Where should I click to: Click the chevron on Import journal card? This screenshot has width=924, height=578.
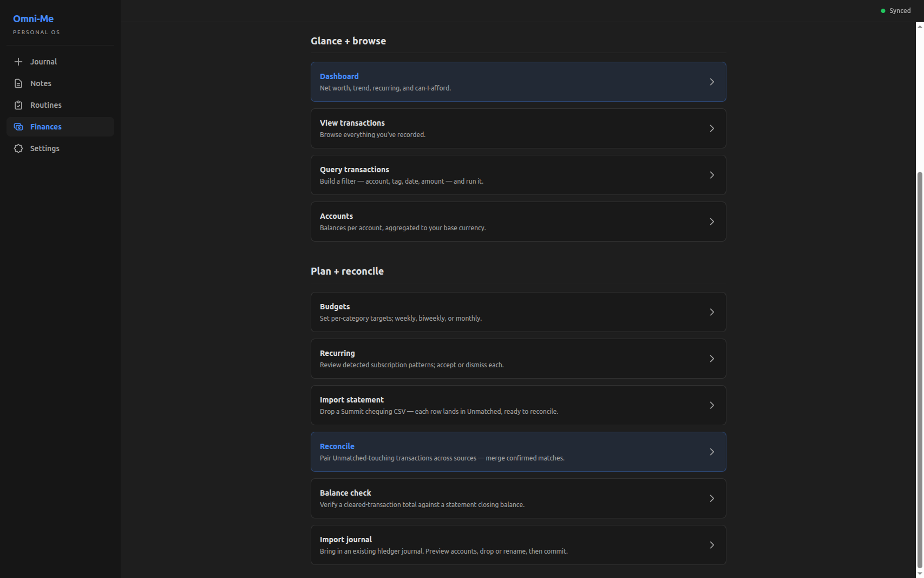coord(712,545)
